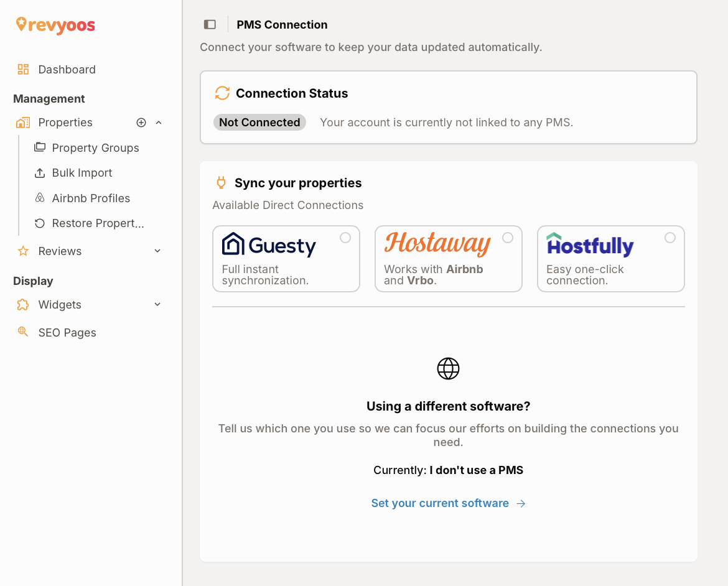Click 'Using a different software?' heading
Screen dimensions: 728x586
coord(448,406)
